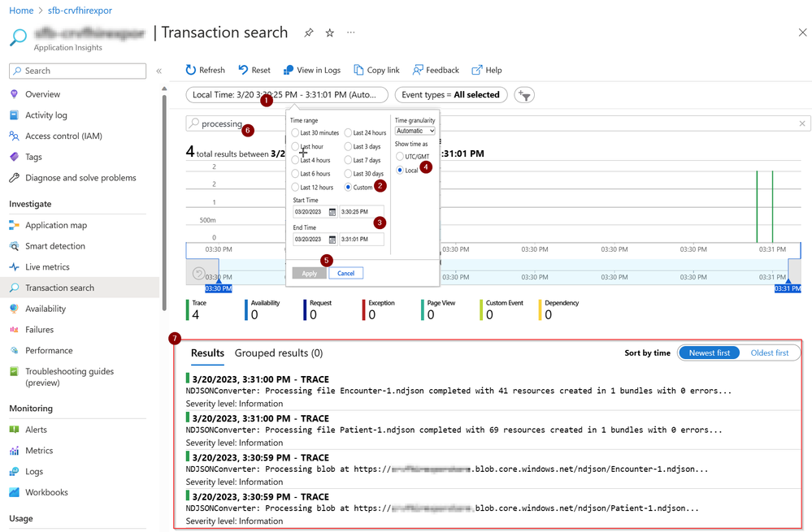Open Access control (IAM)
Viewport: 812px width, 532px height.
click(x=63, y=136)
